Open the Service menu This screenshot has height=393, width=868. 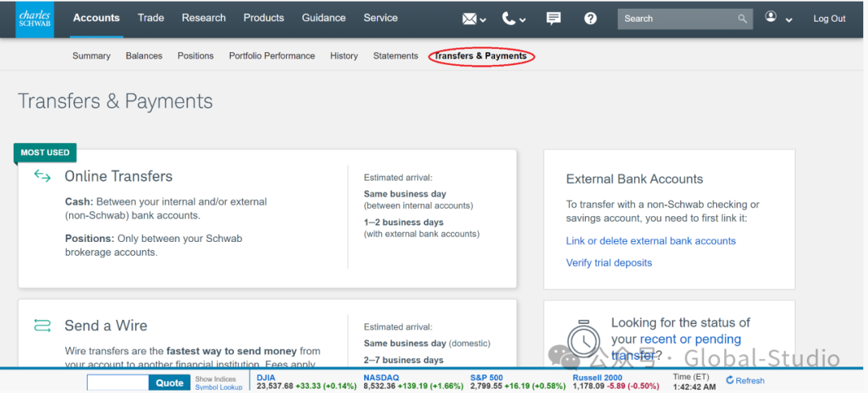click(380, 18)
